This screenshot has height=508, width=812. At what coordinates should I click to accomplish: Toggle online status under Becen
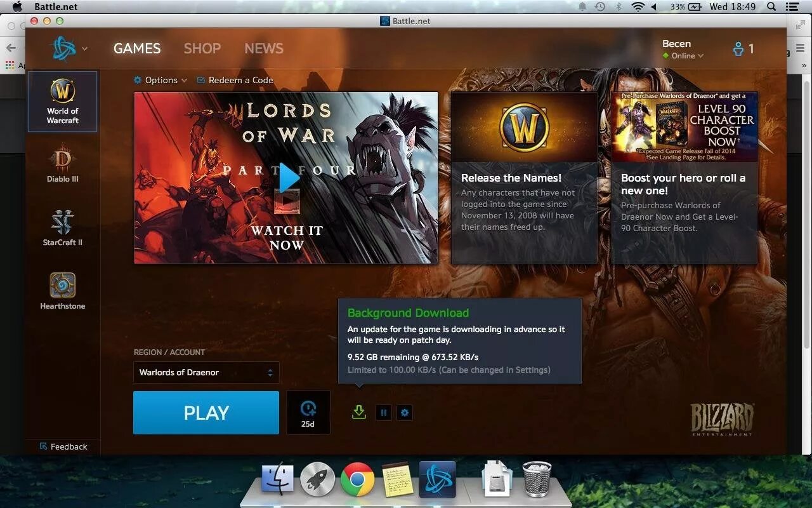pyautogui.click(x=683, y=56)
